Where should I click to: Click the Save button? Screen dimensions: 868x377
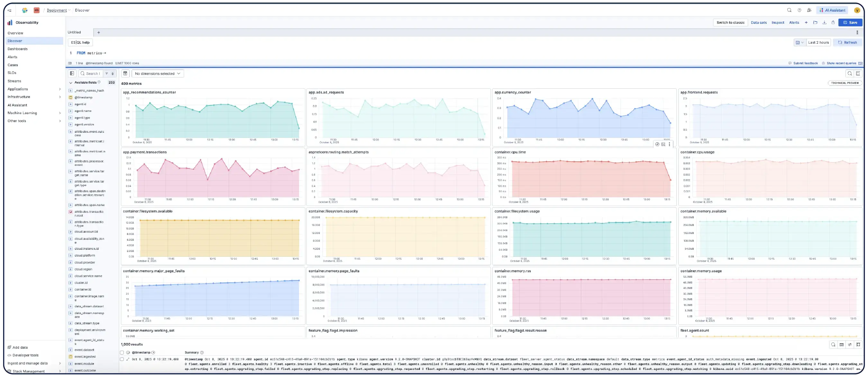[x=850, y=22]
